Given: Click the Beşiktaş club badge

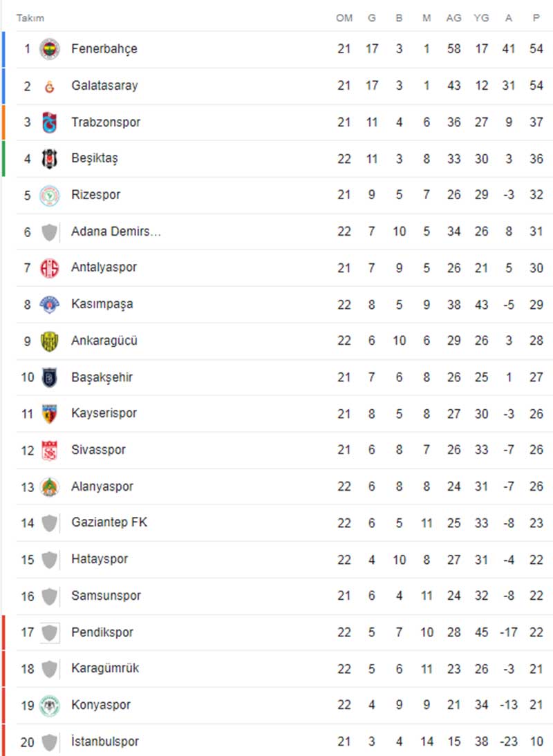Looking at the screenshot, I should pos(49,158).
